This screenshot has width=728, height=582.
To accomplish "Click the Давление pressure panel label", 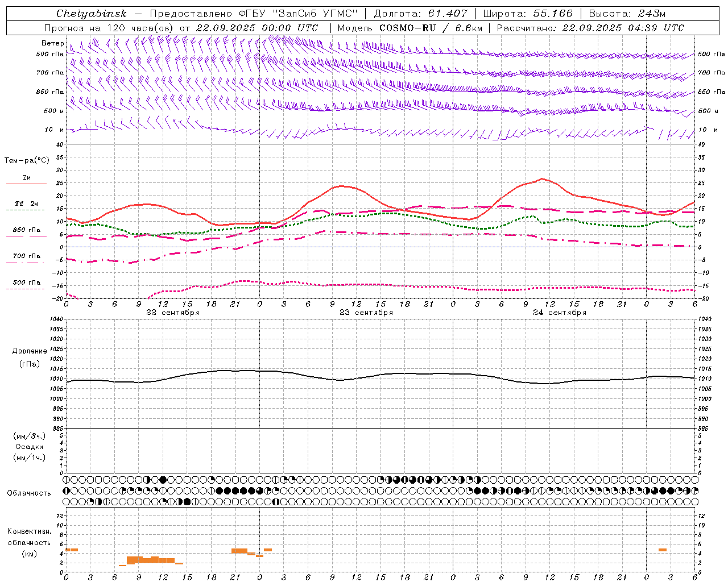I will [30, 351].
